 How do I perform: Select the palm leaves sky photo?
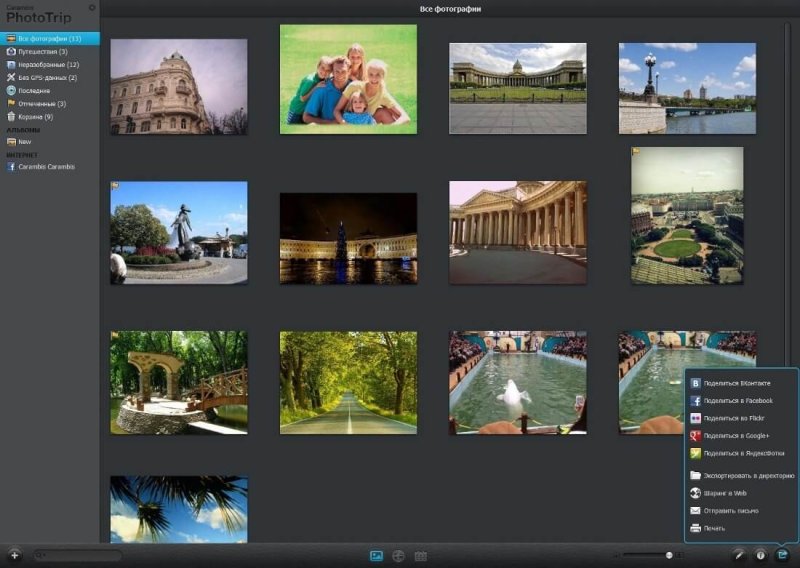click(x=179, y=509)
